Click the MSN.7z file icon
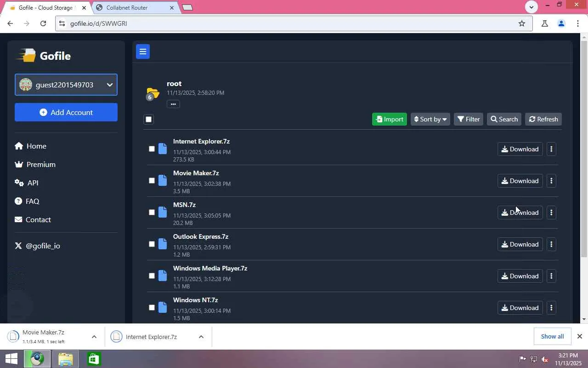 (x=163, y=212)
